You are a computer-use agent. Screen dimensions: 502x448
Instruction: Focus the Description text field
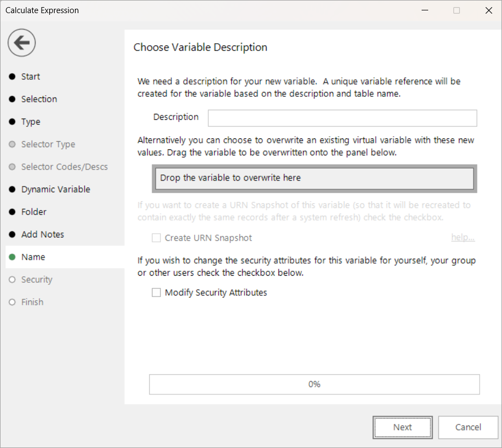(342, 118)
